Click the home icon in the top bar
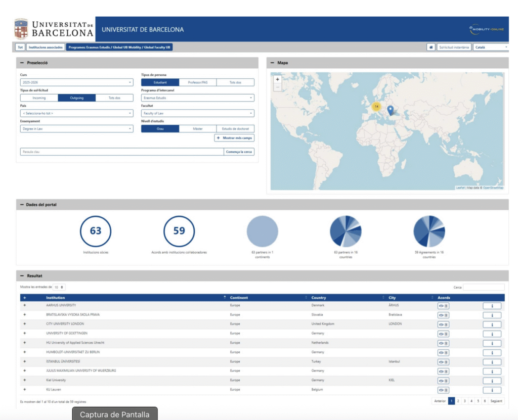 [431, 47]
